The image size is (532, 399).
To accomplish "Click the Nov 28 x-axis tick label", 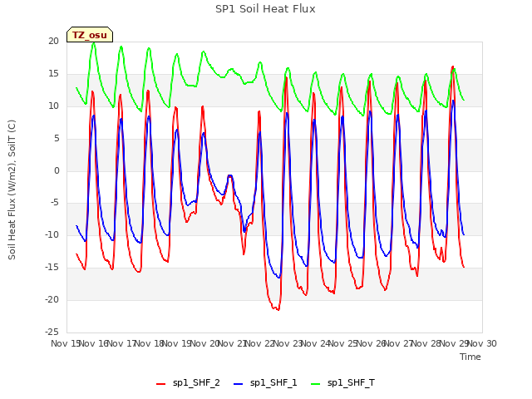I will (426, 343).
